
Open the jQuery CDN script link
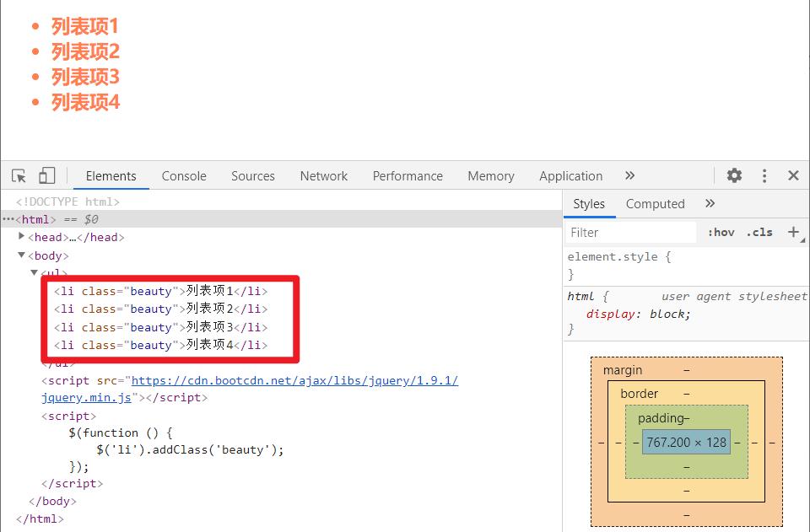tap(294, 380)
